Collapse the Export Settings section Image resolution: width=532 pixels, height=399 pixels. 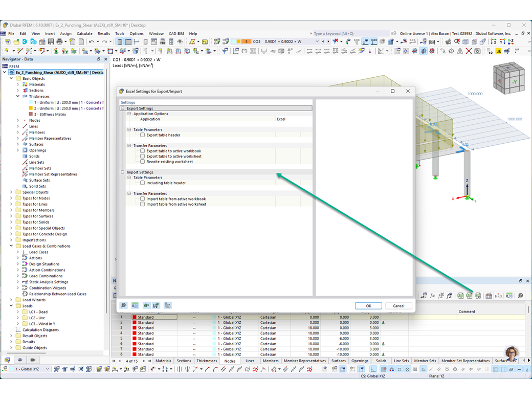[122, 108]
